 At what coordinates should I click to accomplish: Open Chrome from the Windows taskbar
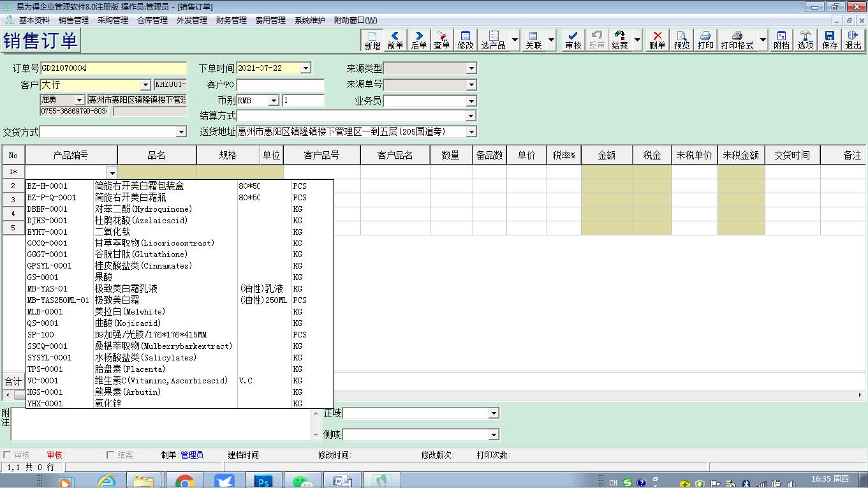pos(185,482)
